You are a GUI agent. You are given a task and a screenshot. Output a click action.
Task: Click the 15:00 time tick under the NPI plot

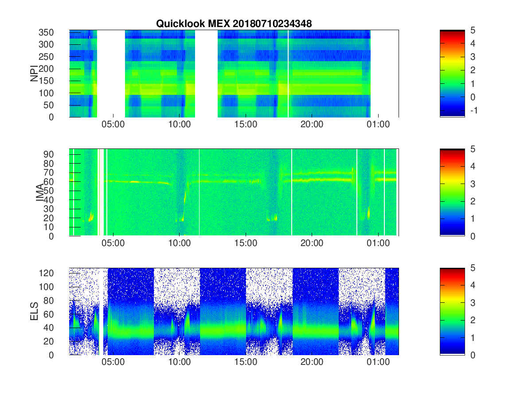(x=246, y=125)
